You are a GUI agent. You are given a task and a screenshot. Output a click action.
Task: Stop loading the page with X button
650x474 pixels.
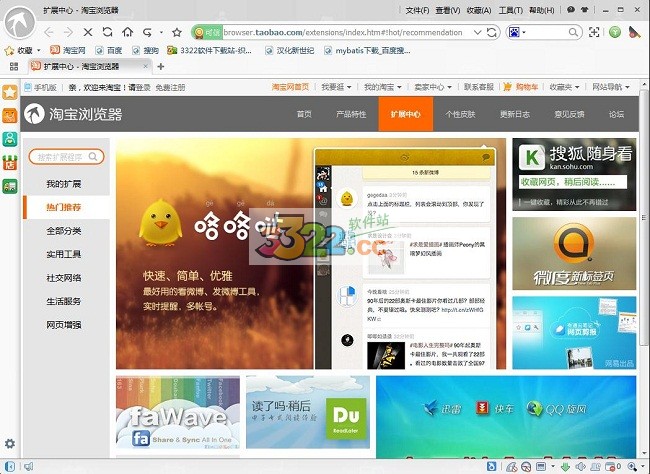tap(87, 32)
